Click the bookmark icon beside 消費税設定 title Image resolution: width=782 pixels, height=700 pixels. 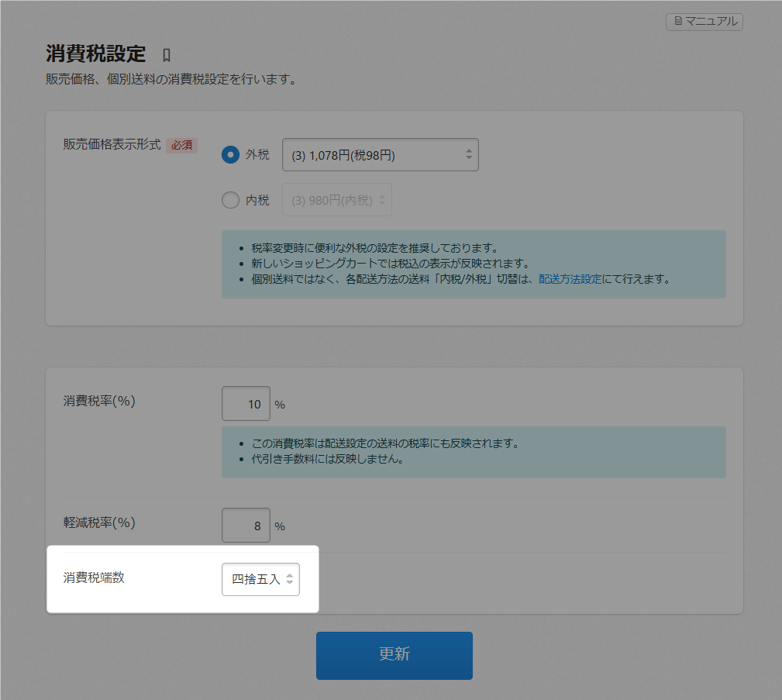pyautogui.click(x=166, y=55)
